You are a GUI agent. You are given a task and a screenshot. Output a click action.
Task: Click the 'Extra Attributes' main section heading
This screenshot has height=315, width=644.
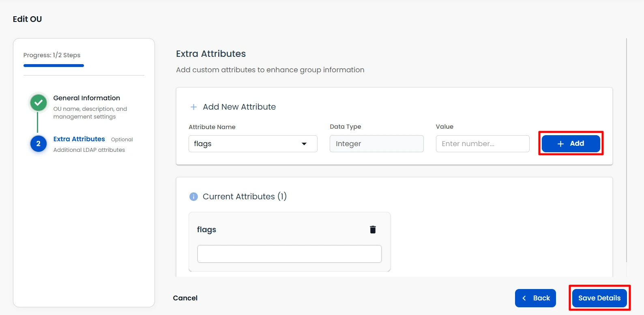coord(211,54)
